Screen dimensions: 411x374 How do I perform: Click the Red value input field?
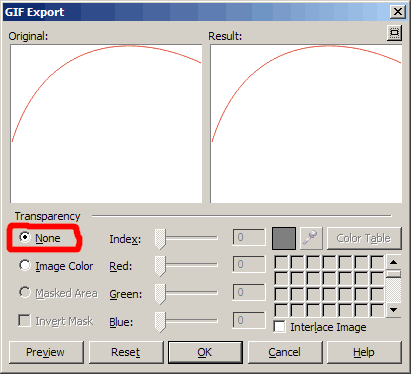[x=249, y=264]
